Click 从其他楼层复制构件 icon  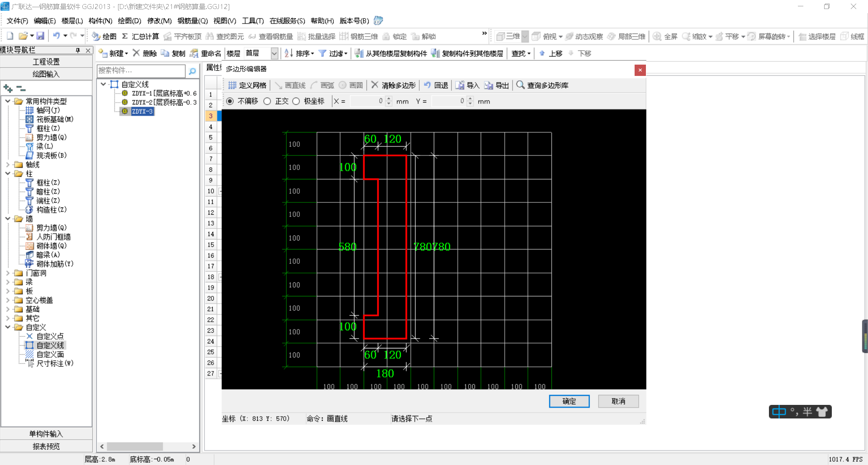[359, 53]
